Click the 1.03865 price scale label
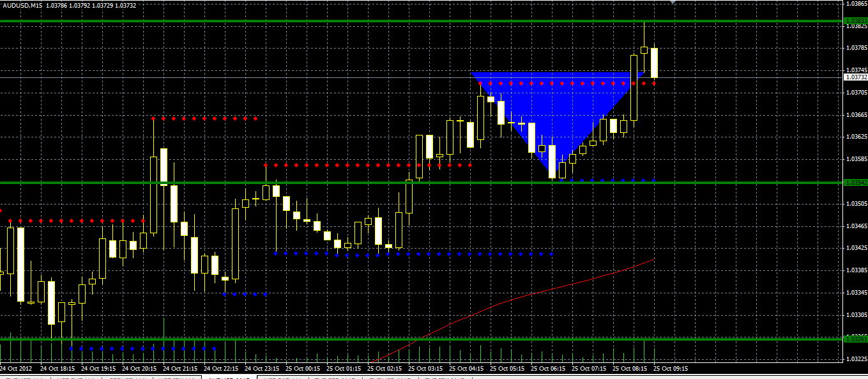This screenshot has height=379, width=868. (x=856, y=3)
